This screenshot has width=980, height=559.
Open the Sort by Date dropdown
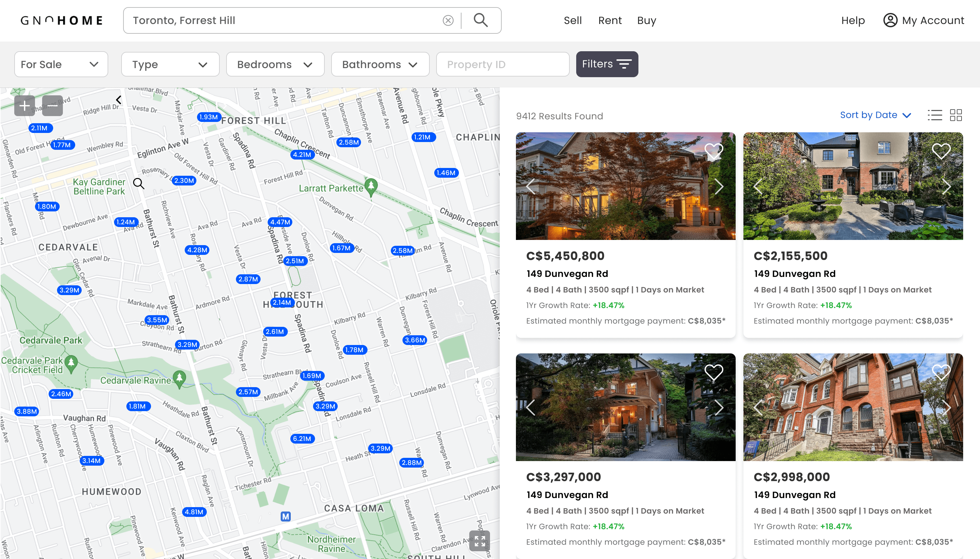(x=875, y=115)
